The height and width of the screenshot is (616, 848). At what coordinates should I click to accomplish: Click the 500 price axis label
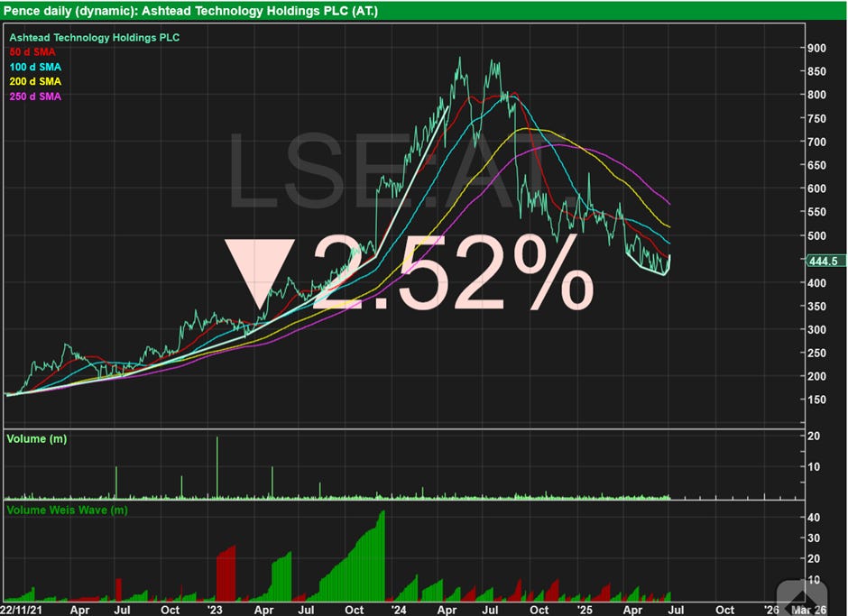tap(816, 235)
